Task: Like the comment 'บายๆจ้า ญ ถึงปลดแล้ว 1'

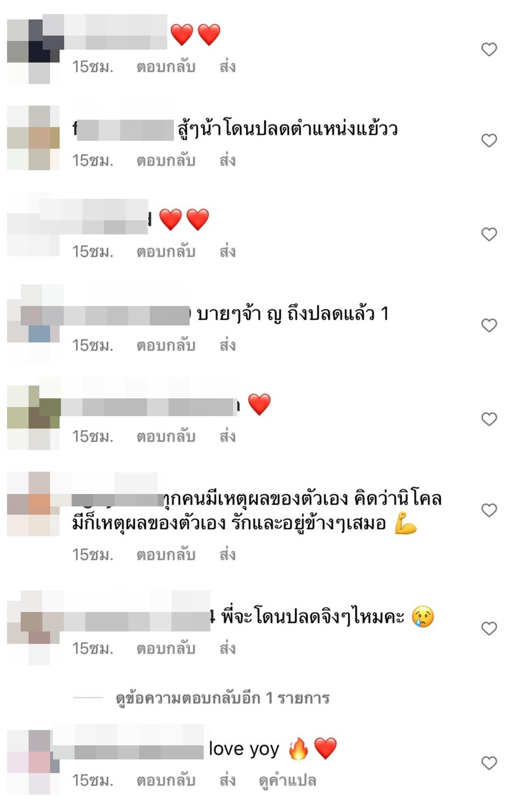Action: tap(489, 325)
